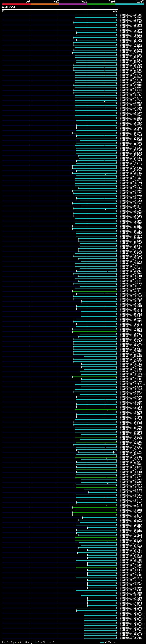Image resolution: width=146 pixels, height=644 pixels.
Task: Click the green ~80% identity color bar
Action: tap(101, 4)
